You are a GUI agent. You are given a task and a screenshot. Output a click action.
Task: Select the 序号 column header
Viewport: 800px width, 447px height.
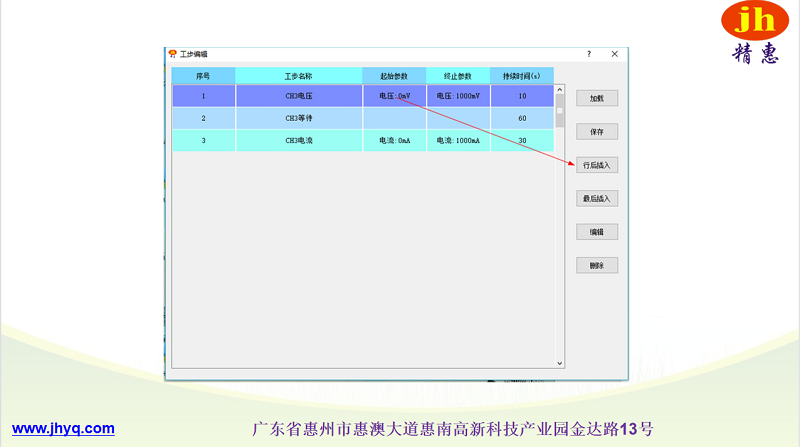click(203, 76)
